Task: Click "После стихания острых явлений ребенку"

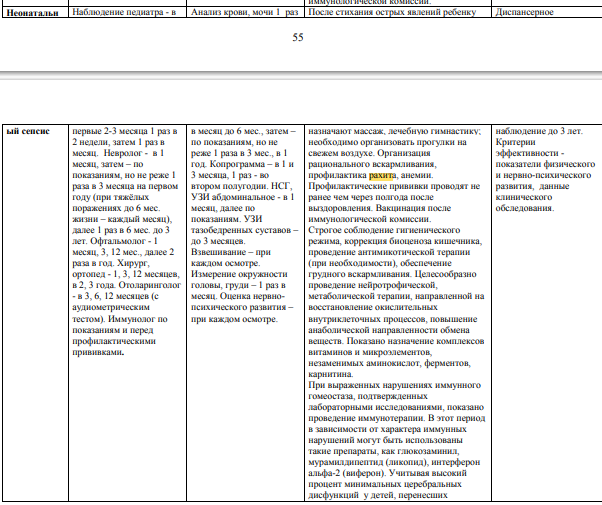Action: click(x=392, y=12)
